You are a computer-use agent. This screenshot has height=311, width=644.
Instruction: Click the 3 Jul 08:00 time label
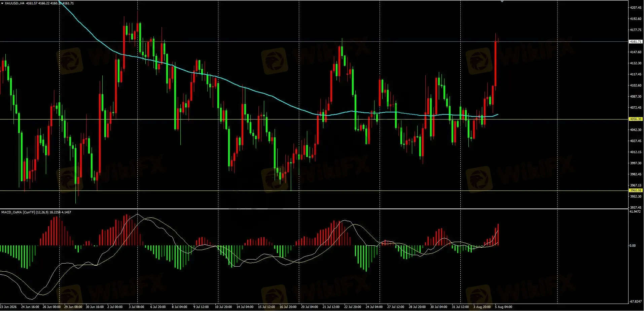[136, 307]
